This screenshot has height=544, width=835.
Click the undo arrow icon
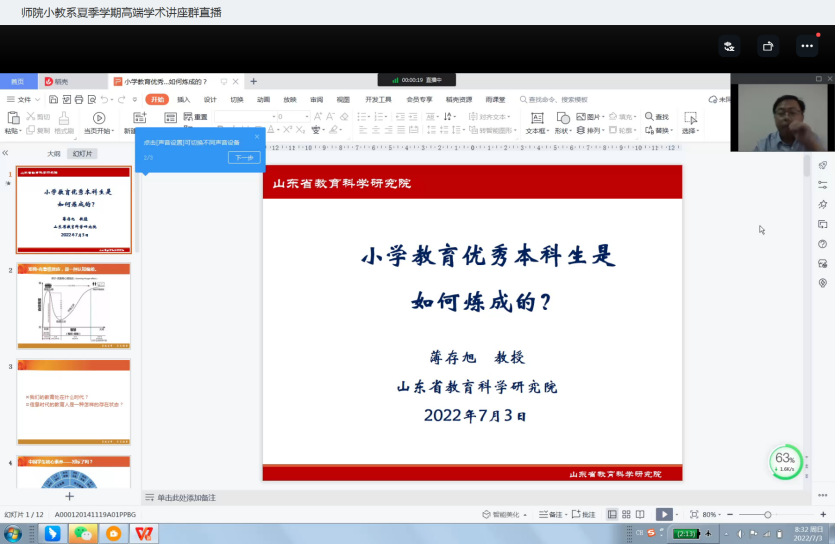(104, 100)
